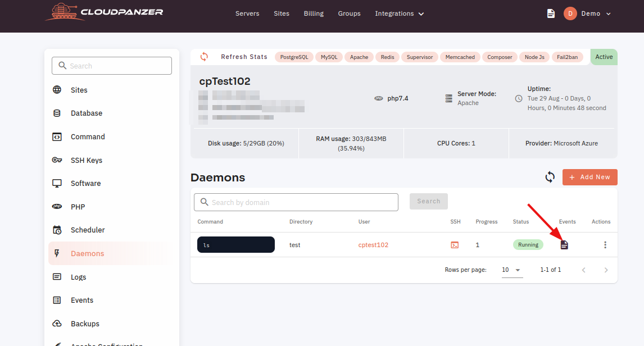Open Rows per page dropdown showing 10
This screenshot has width=644, height=346.
(x=512, y=270)
